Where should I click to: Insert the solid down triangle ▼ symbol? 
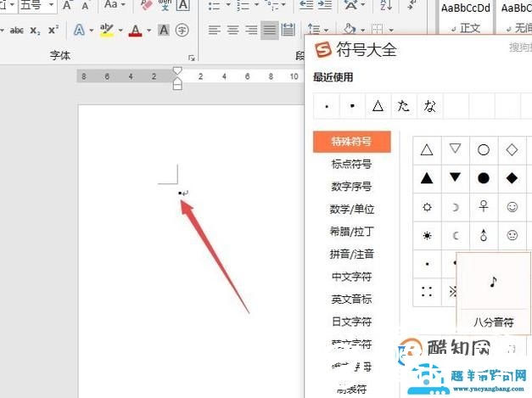455,177
